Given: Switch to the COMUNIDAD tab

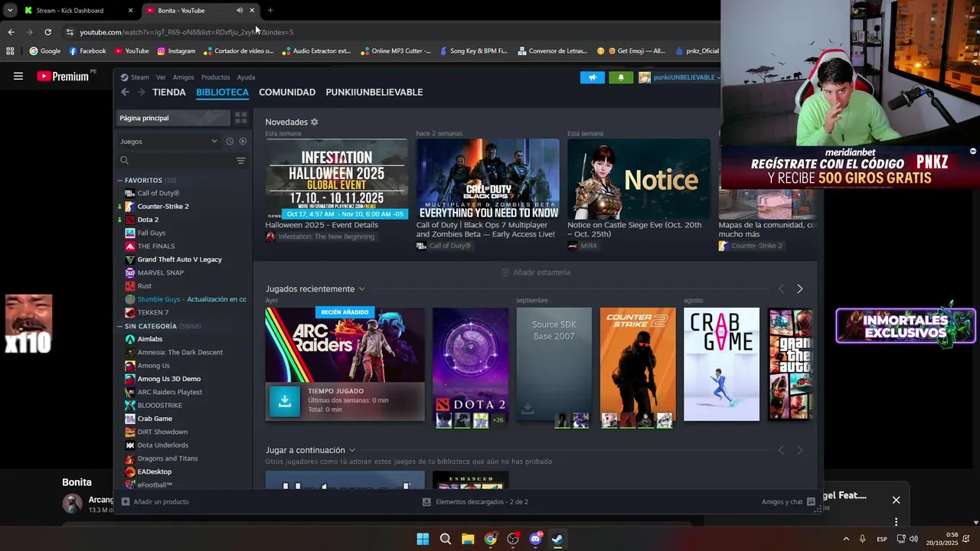Looking at the screenshot, I should [287, 92].
